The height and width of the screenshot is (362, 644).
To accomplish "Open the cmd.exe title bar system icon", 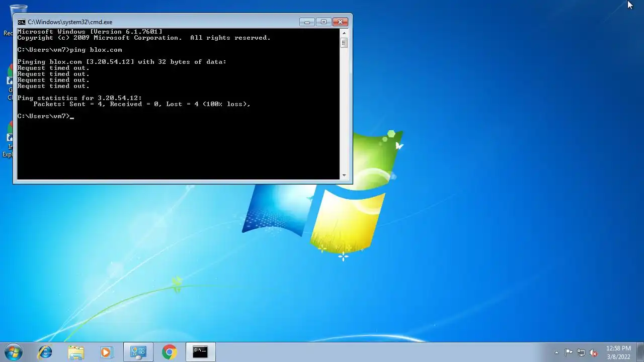I will pyautogui.click(x=21, y=22).
